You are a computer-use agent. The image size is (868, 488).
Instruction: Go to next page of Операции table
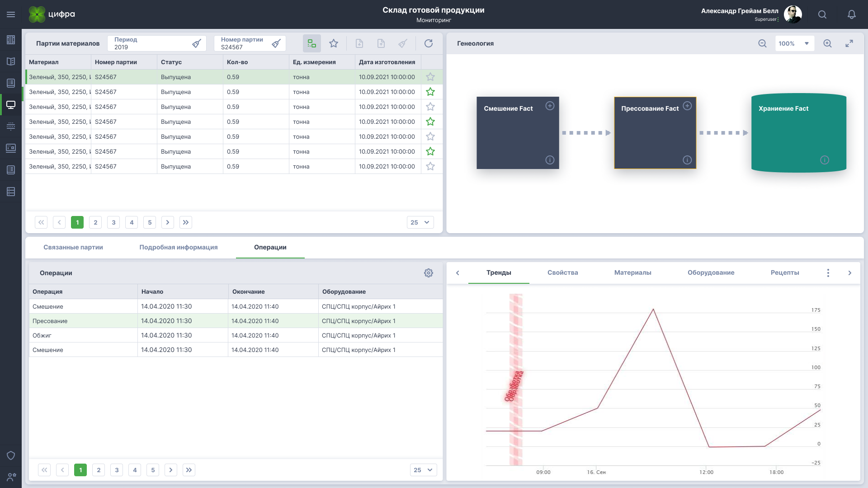tap(171, 470)
